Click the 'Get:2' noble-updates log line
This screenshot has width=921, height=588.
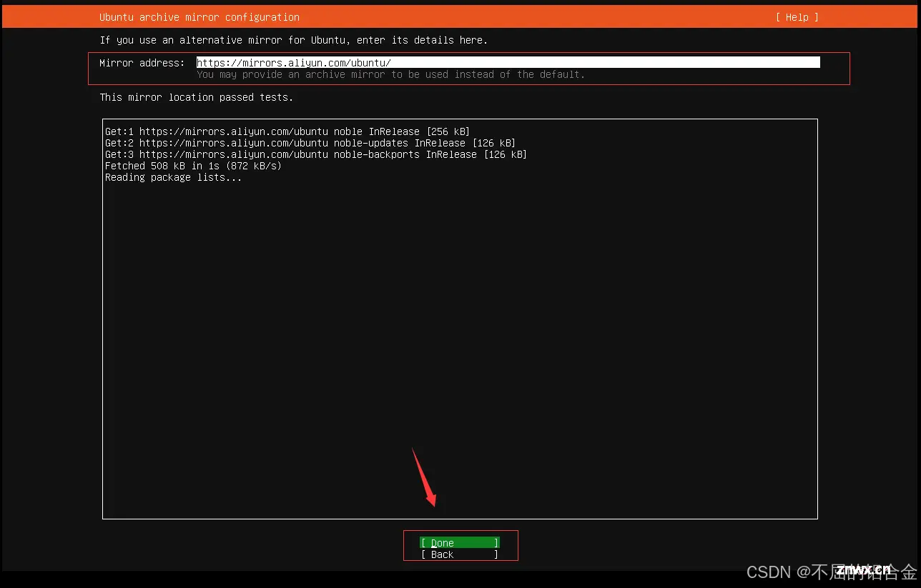310,143
